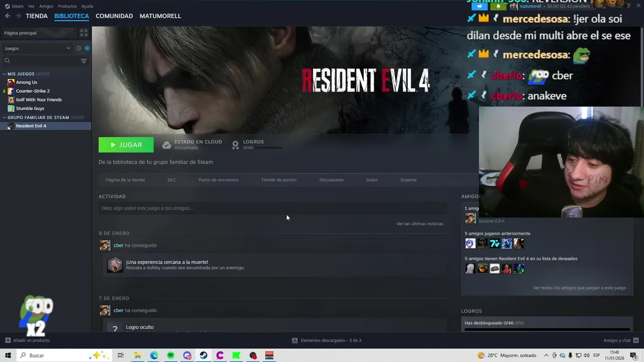The height and width of the screenshot is (362, 644).
Task: Expand the Juegos library dropdown
Action: point(38,48)
